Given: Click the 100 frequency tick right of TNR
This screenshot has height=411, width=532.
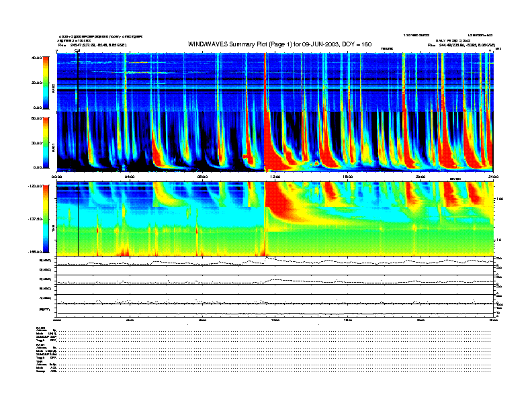Looking at the screenshot, I should (500, 199).
